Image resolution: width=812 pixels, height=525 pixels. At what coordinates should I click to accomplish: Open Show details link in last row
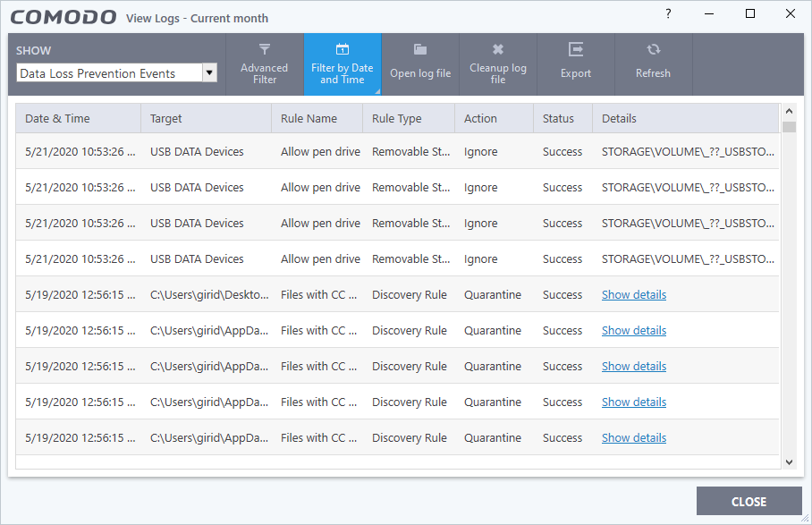pyautogui.click(x=634, y=438)
